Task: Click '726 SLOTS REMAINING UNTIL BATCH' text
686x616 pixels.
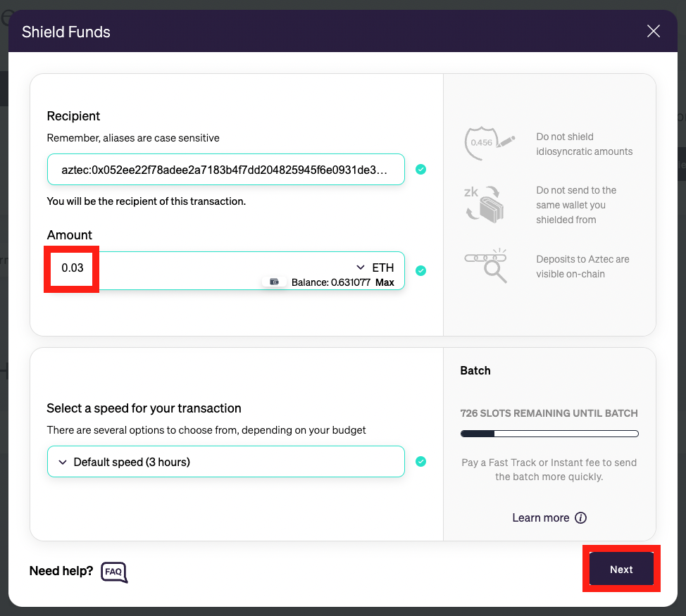Action: (549, 413)
